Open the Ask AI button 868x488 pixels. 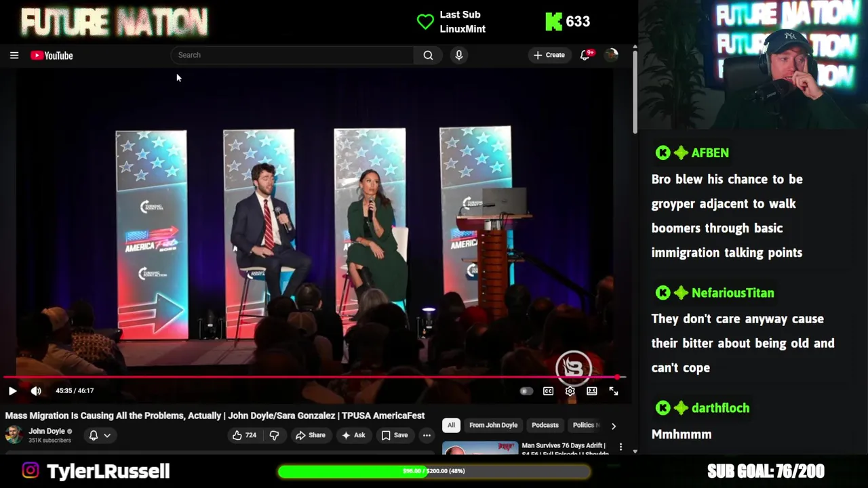tap(354, 435)
